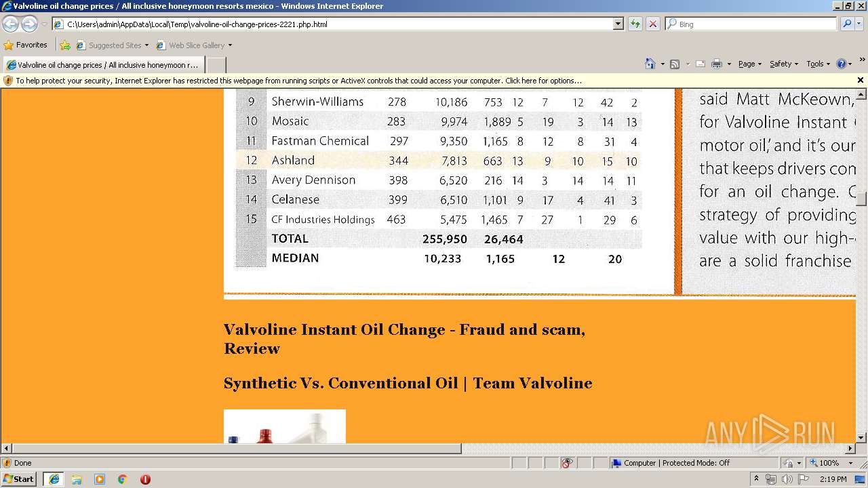
Task: Click the vertical scrollbar thumb
Action: pyautogui.click(x=861, y=199)
